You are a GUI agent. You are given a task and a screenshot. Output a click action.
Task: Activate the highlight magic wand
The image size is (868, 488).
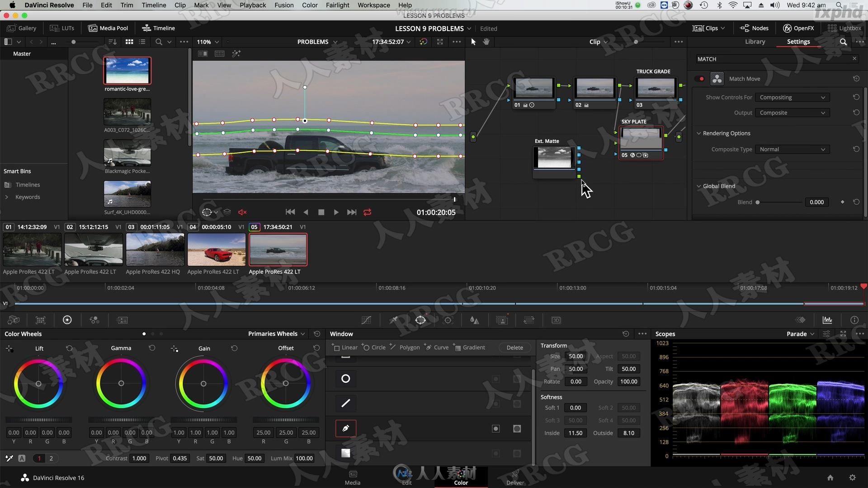point(236,54)
